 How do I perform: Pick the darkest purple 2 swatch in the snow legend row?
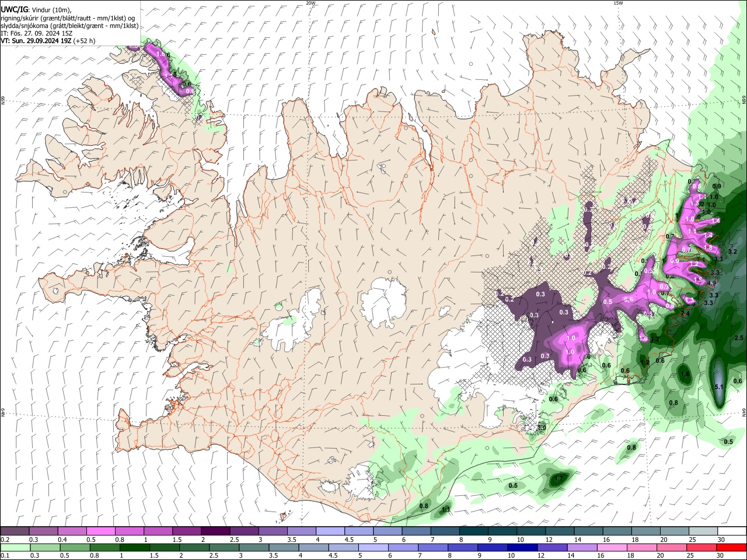pos(215,531)
